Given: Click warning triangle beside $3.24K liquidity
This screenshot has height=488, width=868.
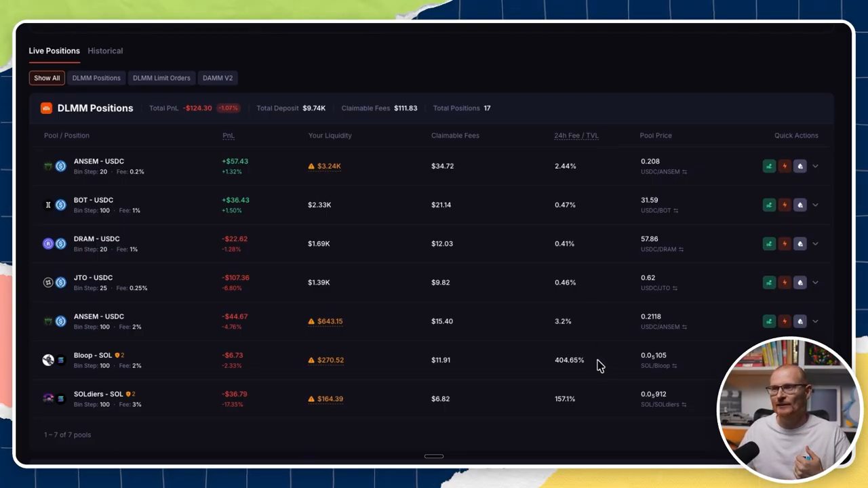Looking at the screenshot, I should (x=311, y=166).
